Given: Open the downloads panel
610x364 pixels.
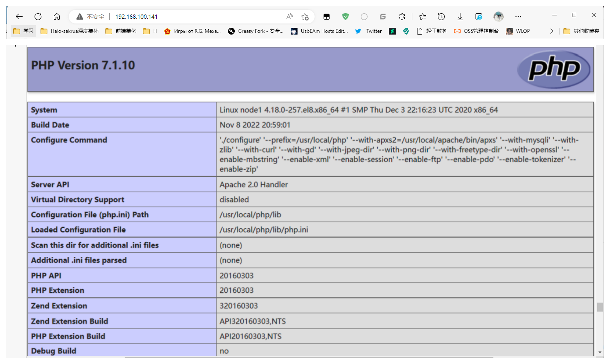Looking at the screenshot, I should [460, 17].
